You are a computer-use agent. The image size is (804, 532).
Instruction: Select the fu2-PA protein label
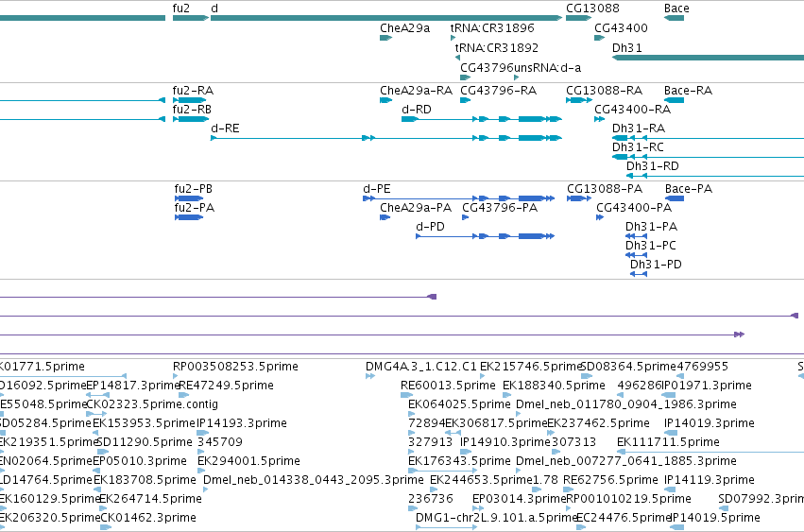coord(195,208)
